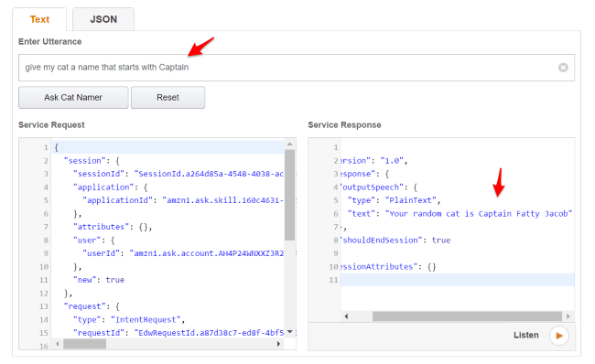Viewport: 595px width, 364px height.
Task: Click the Reset button
Action: [168, 98]
